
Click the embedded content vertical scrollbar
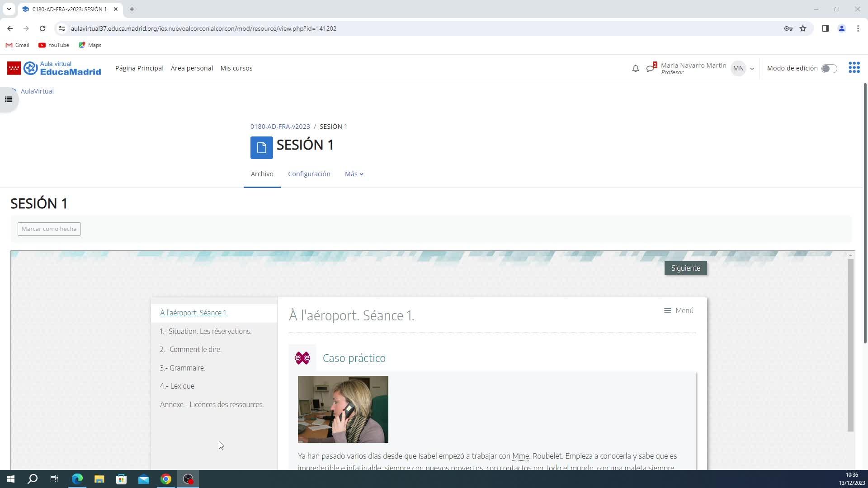pyautogui.click(x=850, y=343)
